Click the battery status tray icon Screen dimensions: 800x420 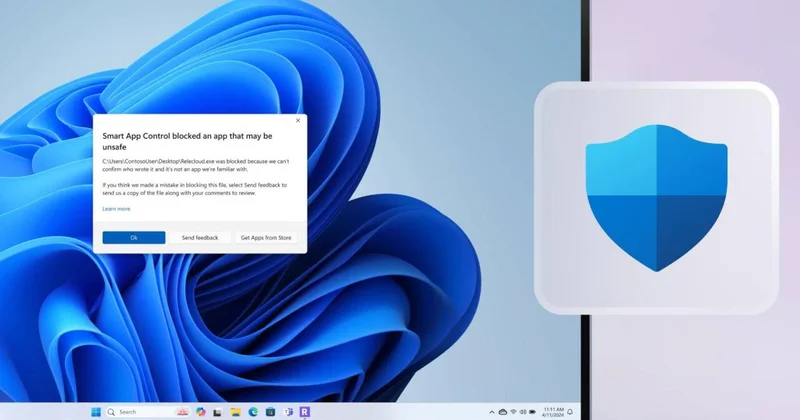pos(532,412)
